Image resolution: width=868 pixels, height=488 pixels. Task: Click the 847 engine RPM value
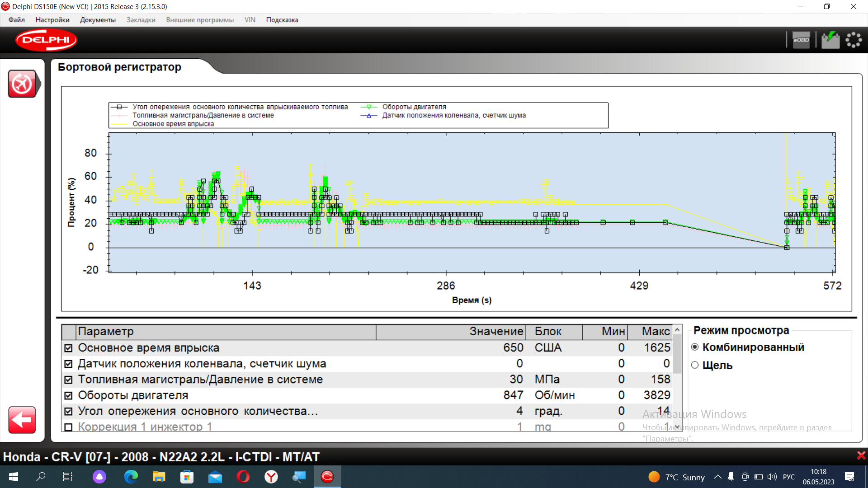(x=513, y=395)
